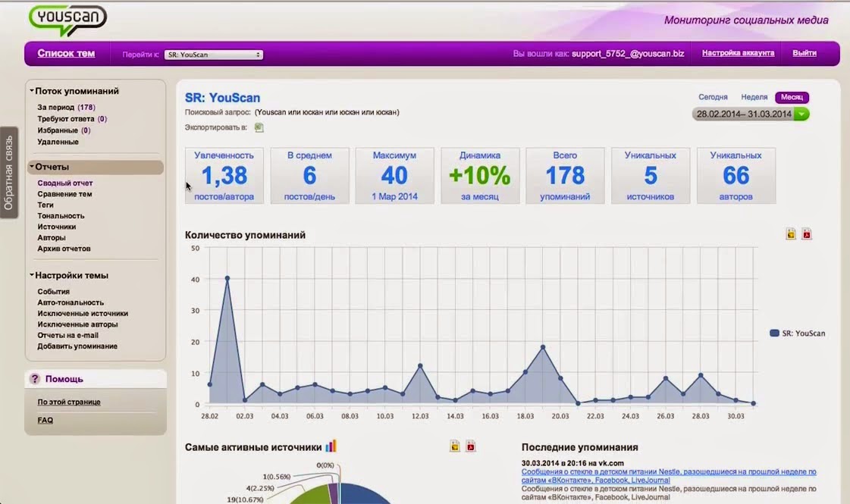Screen dimensions: 850x504
Task: Click the Динамика +10% stat card
Action: coord(480,176)
